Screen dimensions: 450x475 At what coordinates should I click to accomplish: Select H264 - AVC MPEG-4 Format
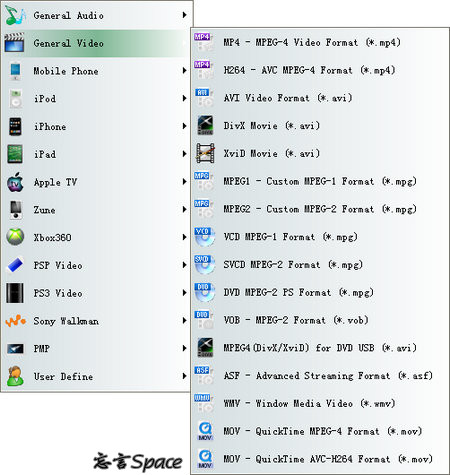(x=320, y=70)
